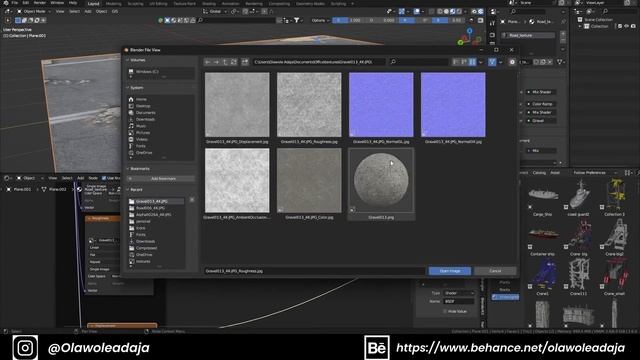
Task: Select Gravel013_4K-JPG recent folder
Action: (156, 201)
